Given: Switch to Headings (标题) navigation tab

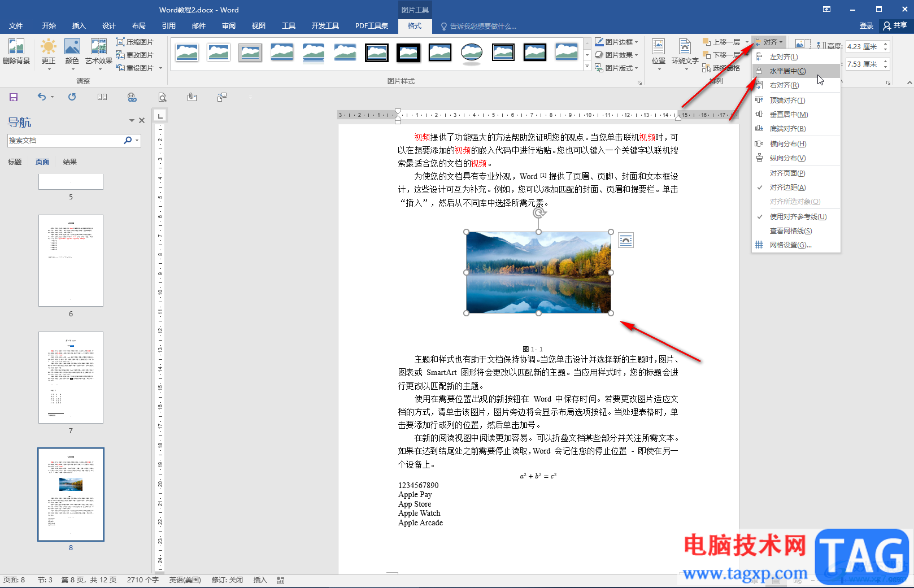Looking at the screenshot, I should pos(15,162).
